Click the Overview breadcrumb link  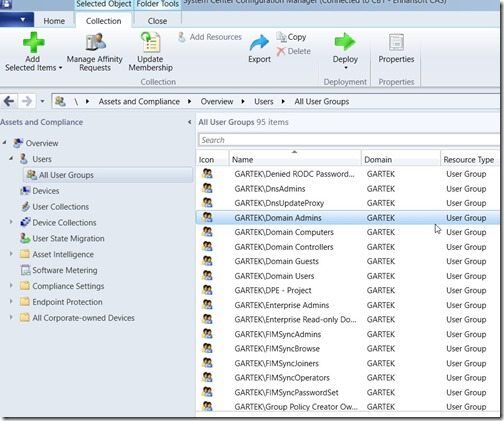(217, 101)
